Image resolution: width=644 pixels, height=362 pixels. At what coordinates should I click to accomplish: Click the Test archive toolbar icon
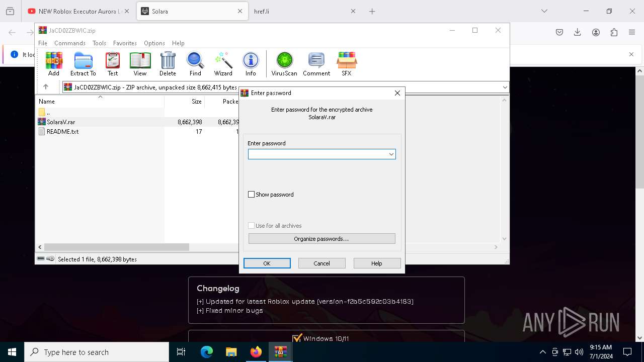tap(113, 64)
